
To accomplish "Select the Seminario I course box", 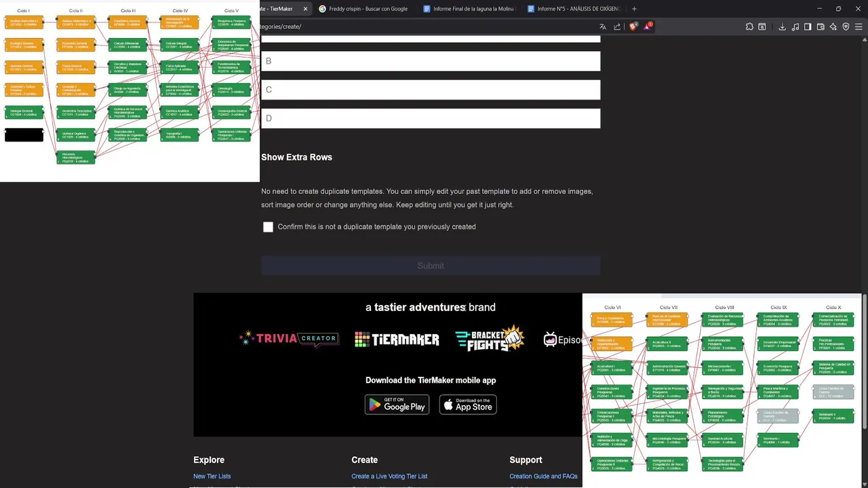I will point(778,440).
